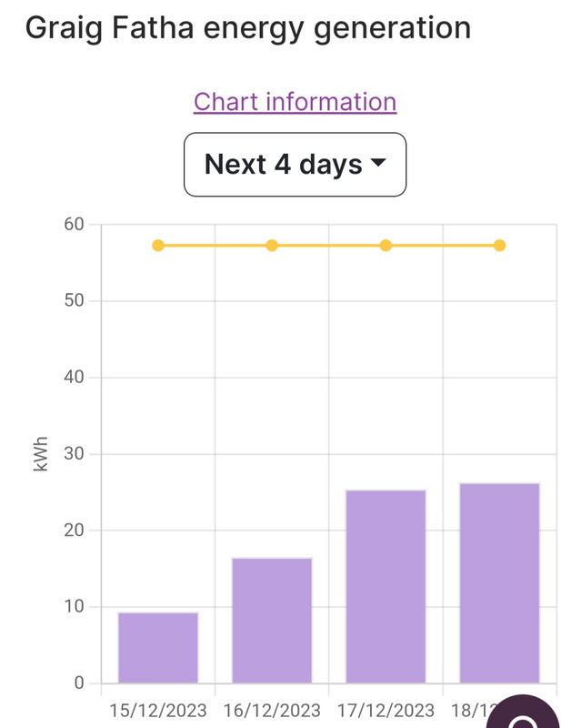Click yellow line point above 15/12/2023

(158, 246)
